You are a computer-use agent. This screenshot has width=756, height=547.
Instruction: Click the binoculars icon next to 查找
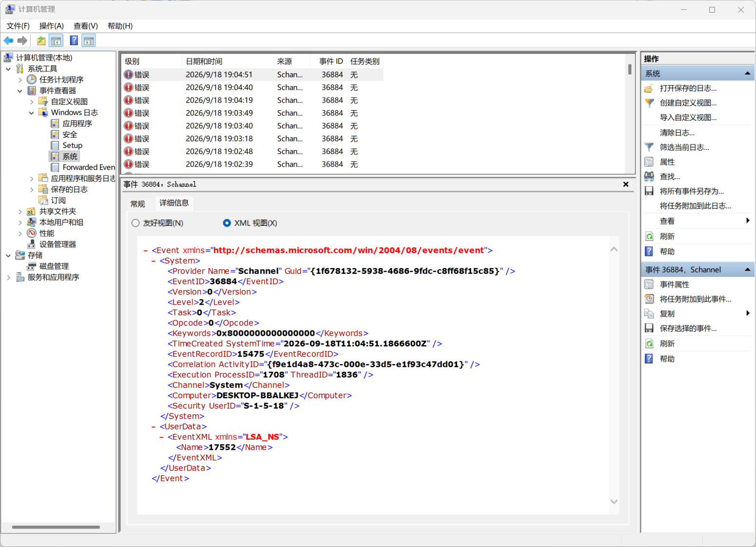649,176
